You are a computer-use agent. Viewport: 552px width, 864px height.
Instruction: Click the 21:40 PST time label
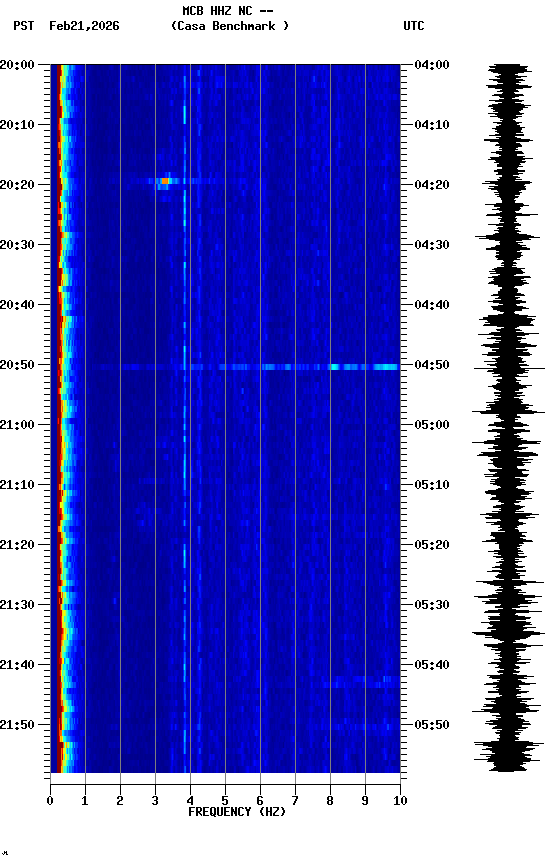point(17,665)
